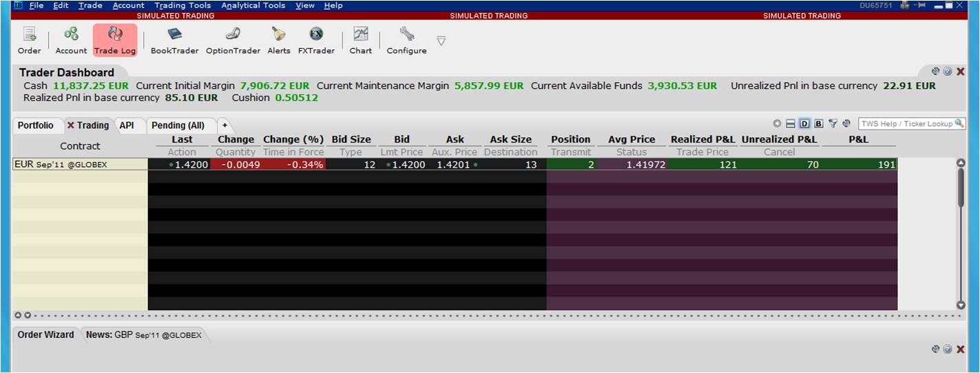Expand lower panel with down-arrow circle
This screenshot has width=980, height=373.
point(28,315)
